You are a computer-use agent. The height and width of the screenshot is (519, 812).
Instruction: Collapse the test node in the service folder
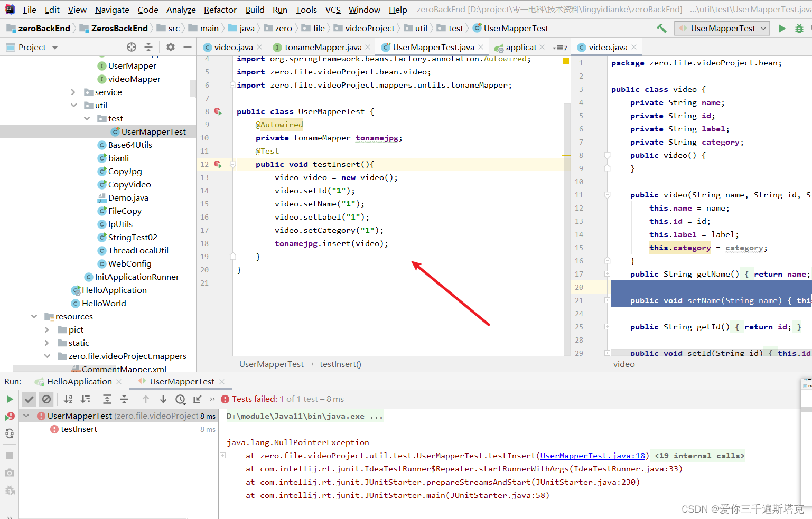tap(87, 118)
